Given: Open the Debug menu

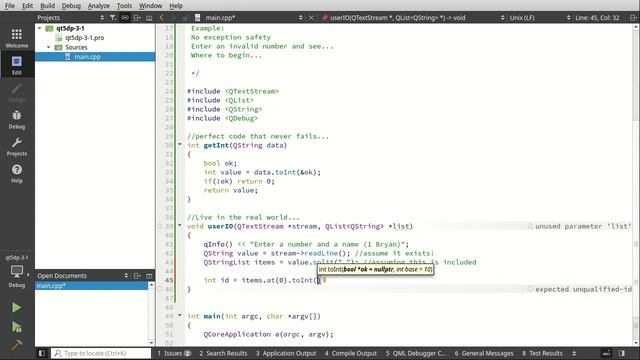Looking at the screenshot, I should [71, 6].
